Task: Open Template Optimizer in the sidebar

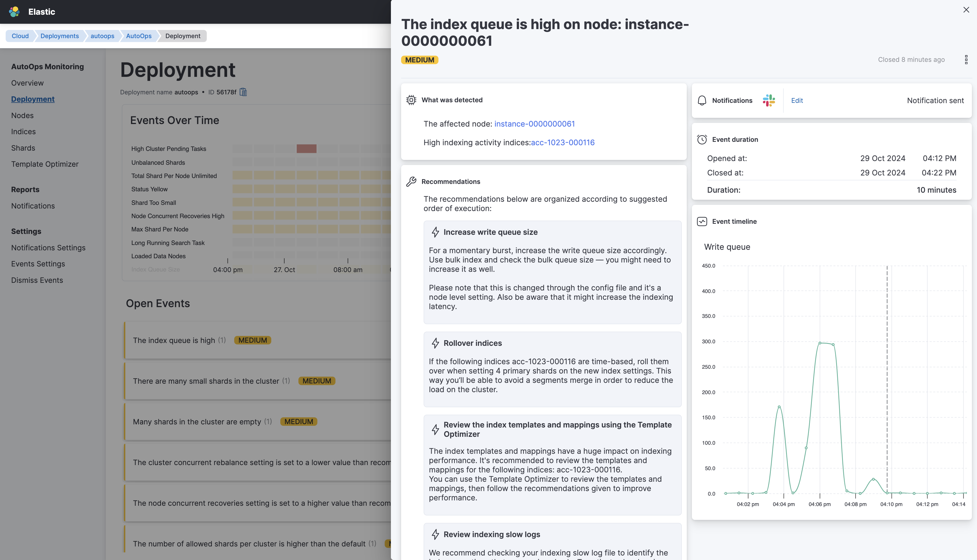Action: click(x=45, y=164)
